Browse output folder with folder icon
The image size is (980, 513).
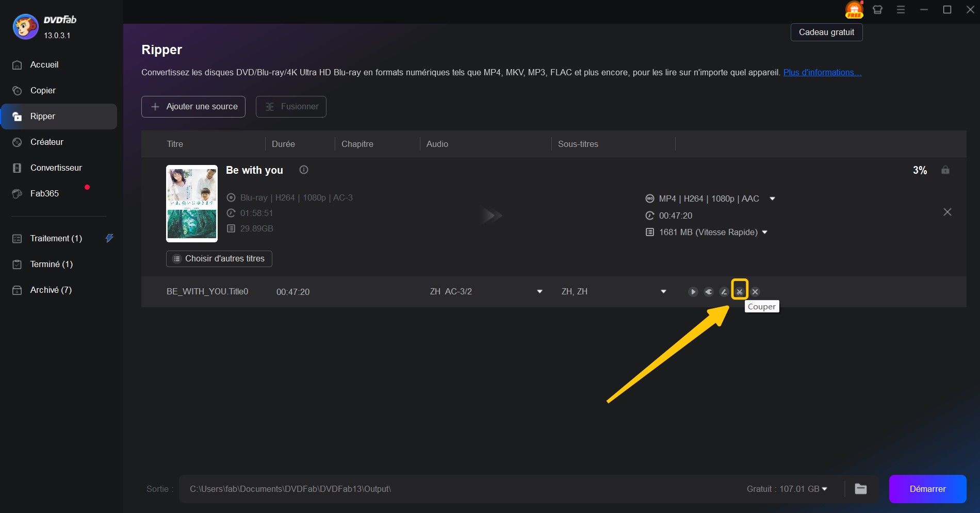[861, 489]
